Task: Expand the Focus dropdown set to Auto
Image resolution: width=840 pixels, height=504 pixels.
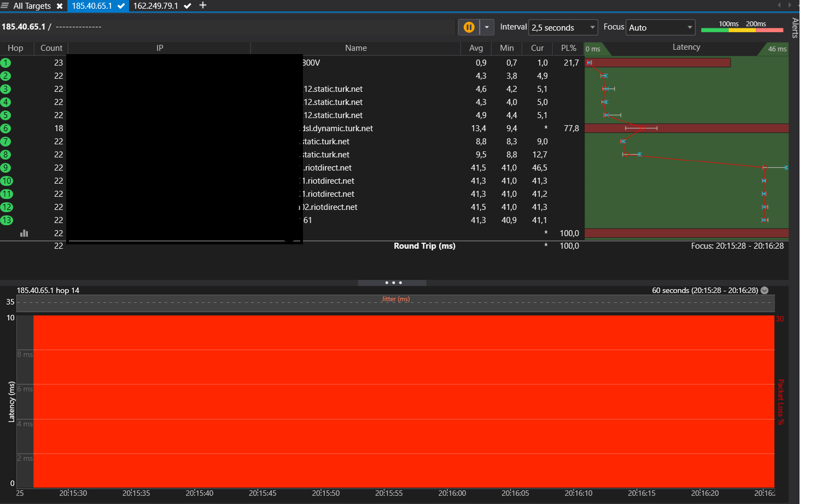Action: coord(660,27)
